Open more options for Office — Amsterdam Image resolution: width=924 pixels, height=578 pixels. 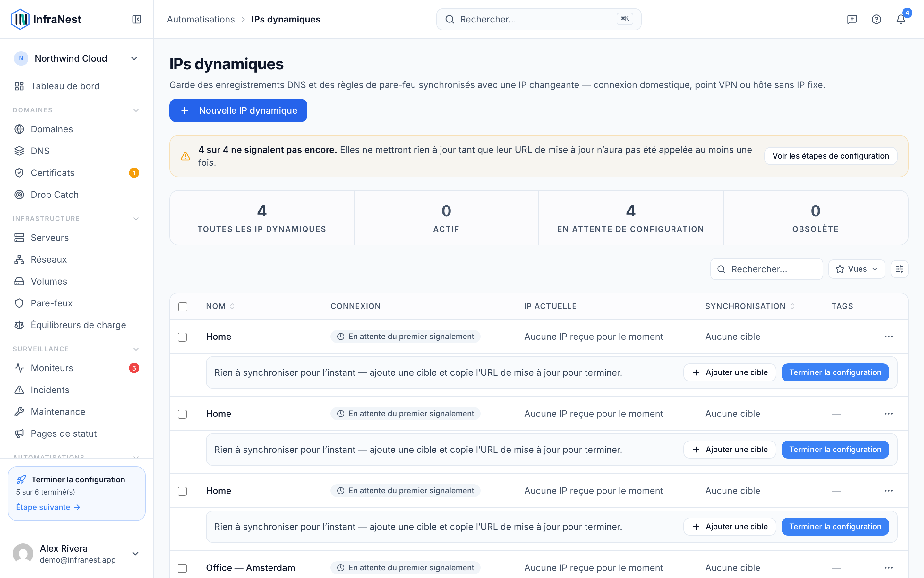click(x=888, y=568)
